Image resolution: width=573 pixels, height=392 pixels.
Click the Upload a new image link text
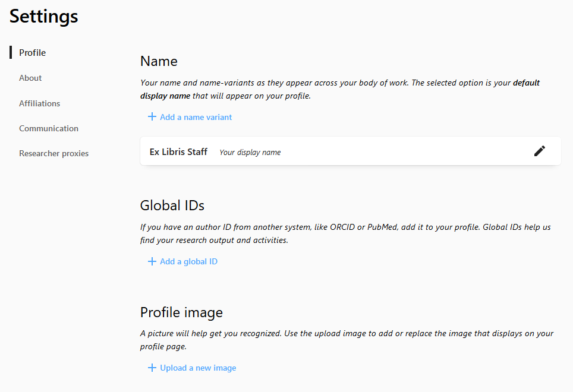(x=198, y=368)
